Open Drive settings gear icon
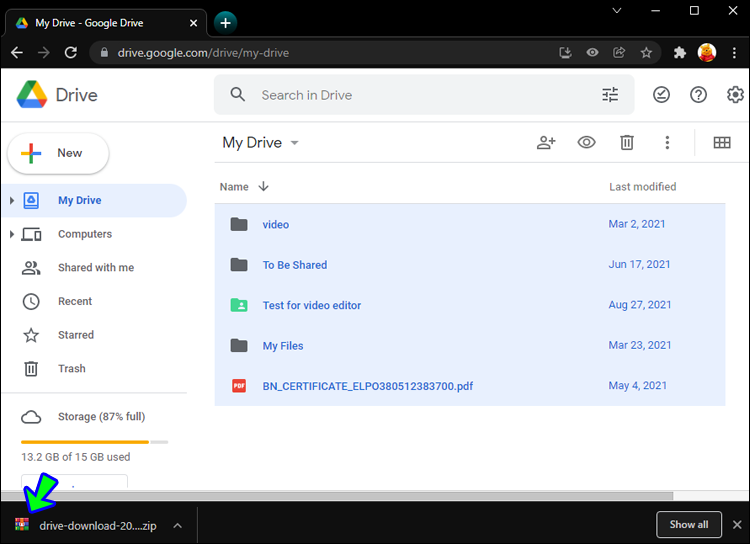Viewport: 750px width, 544px height. pyautogui.click(x=736, y=95)
